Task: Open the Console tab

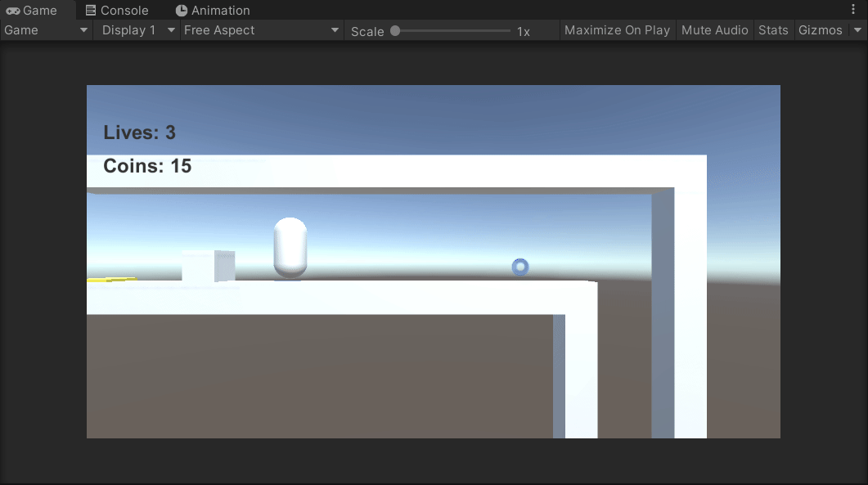Action: [x=117, y=10]
